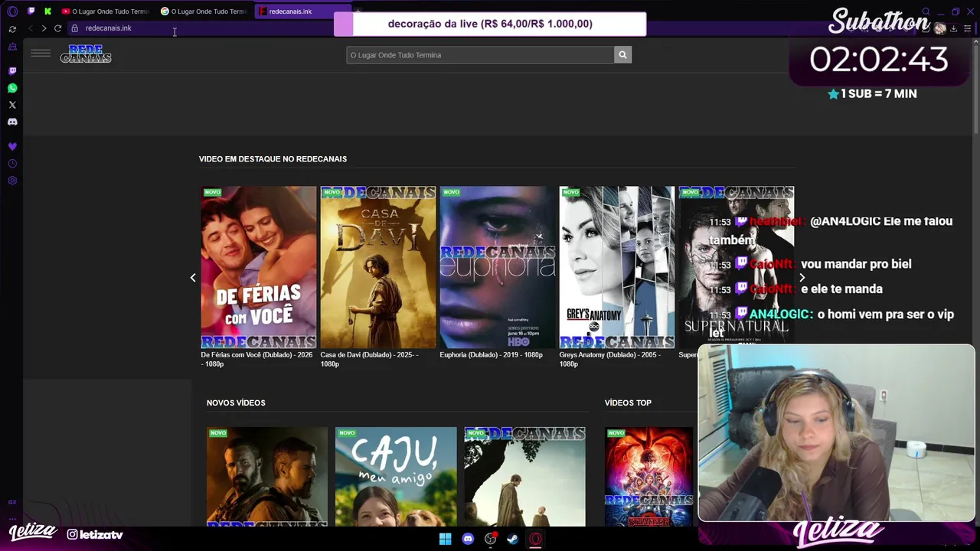The height and width of the screenshot is (551, 980).
Task: Show next featured videos with right arrow
Action: (802, 278)
